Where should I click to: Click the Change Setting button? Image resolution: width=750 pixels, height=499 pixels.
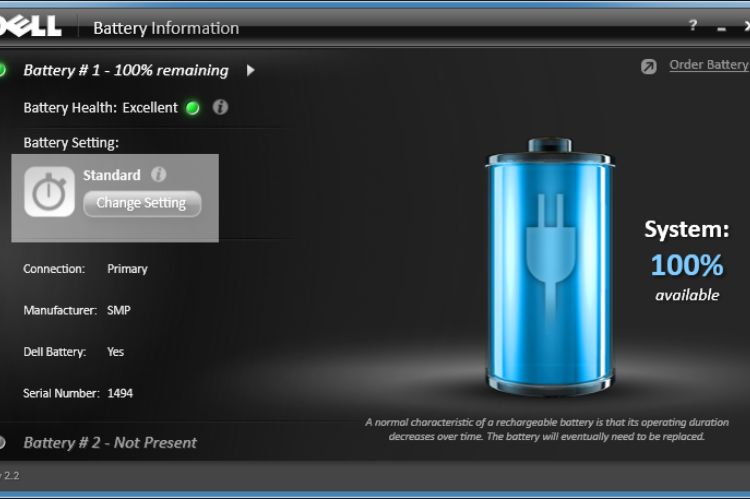[x=142, y=203]
